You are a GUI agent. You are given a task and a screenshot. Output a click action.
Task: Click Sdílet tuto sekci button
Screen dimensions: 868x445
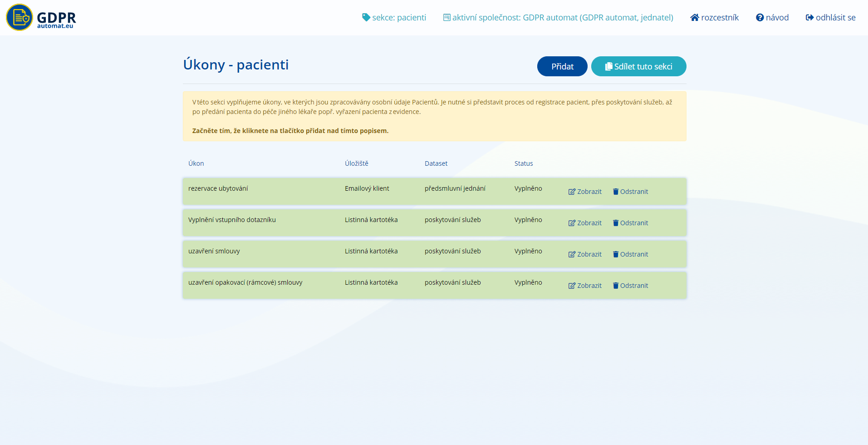(x=639, y=66)
